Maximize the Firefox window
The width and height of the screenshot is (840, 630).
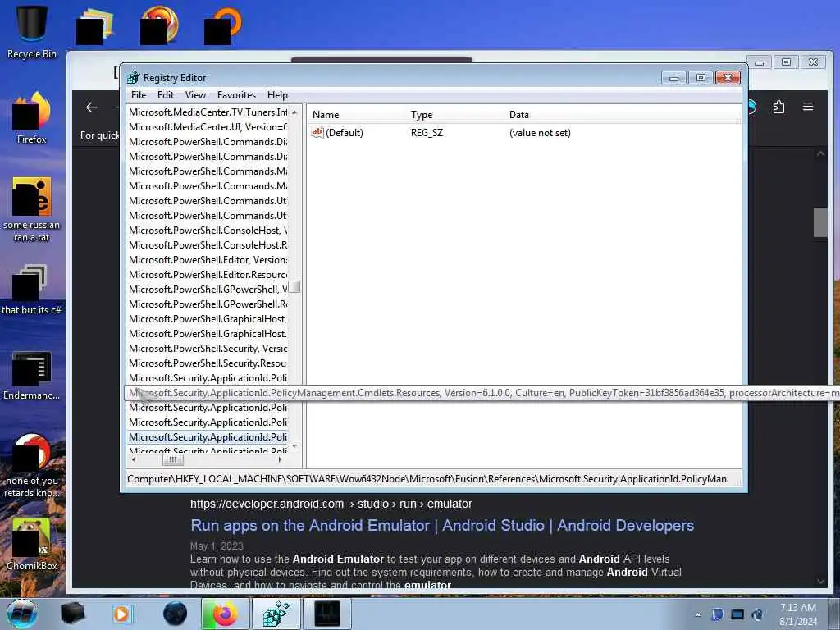[x=786, y=62]
